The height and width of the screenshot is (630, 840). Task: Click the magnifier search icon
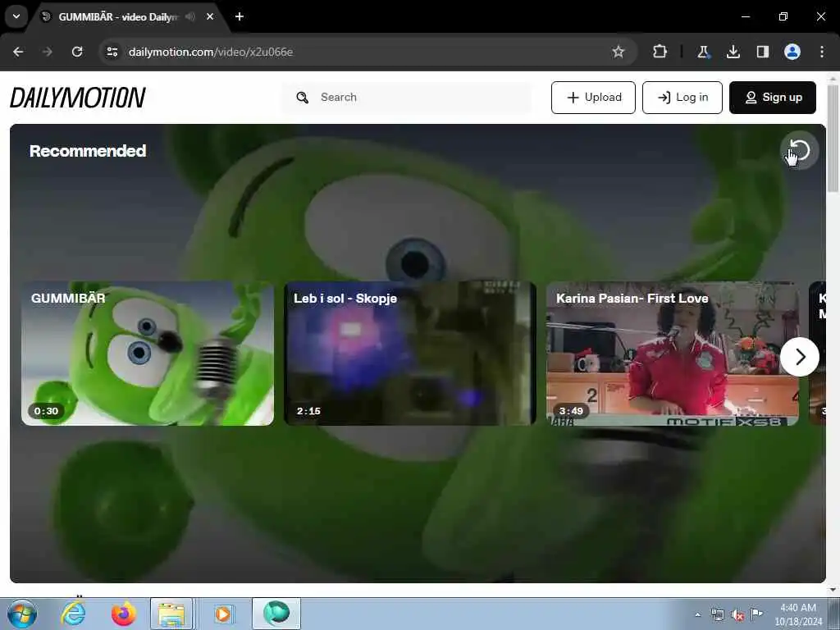(302, 98)
